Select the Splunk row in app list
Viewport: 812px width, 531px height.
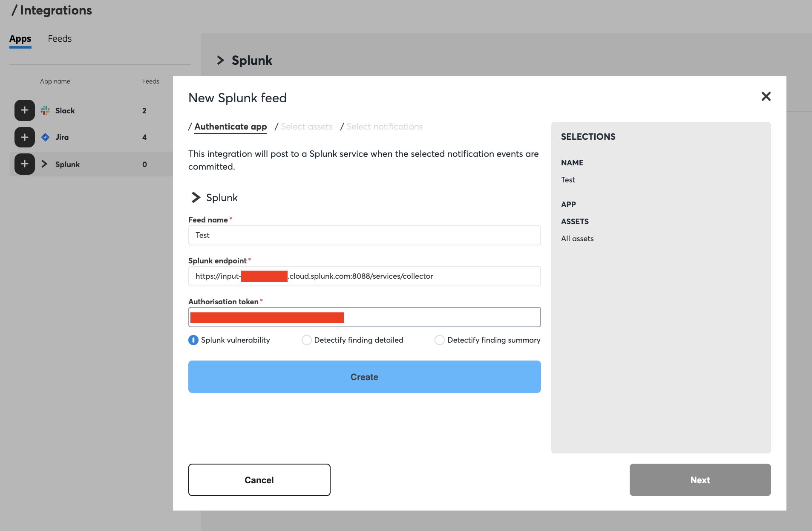pyautogui.click(x=91, y=164)
